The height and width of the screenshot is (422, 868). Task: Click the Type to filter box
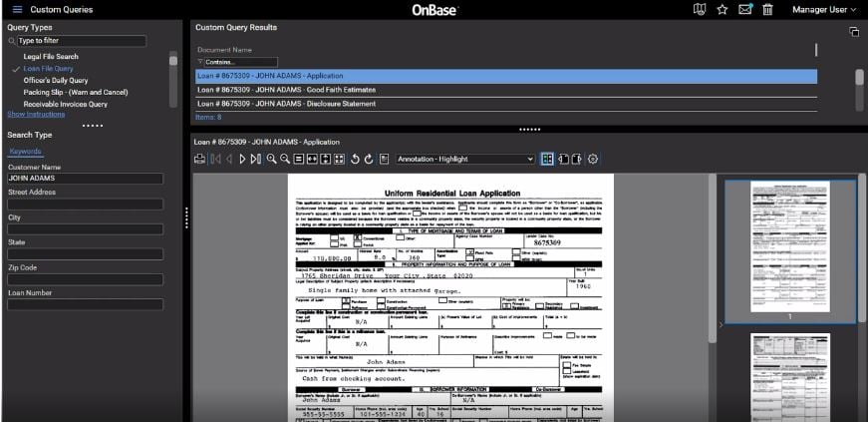(x=82, y=41)
